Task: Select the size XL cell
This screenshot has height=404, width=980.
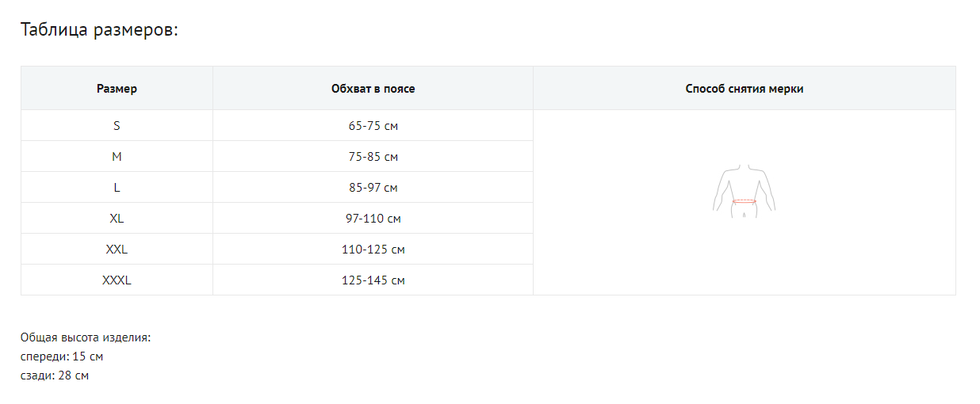Action: (x=117, y=219)
